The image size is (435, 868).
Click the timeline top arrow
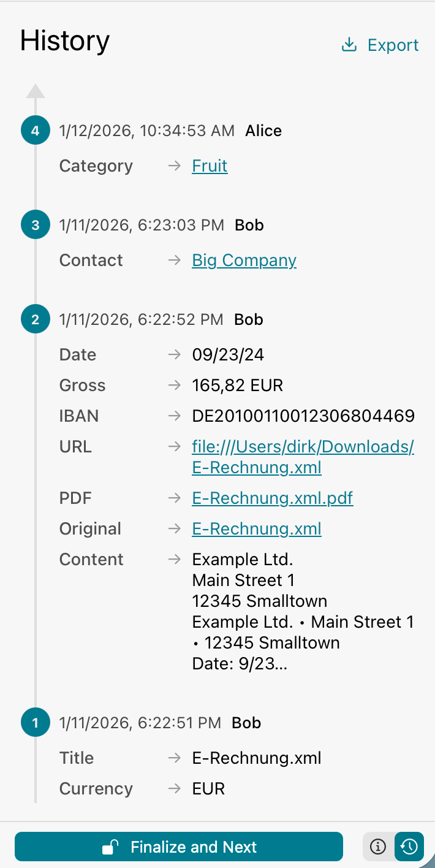tap(36, 91)
